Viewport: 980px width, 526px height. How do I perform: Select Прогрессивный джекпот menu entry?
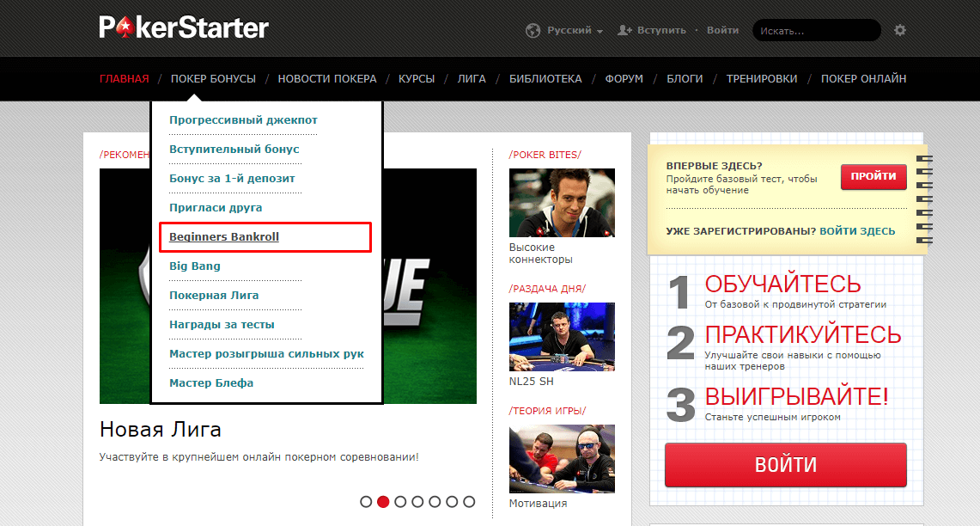click(x=243, y=120)
